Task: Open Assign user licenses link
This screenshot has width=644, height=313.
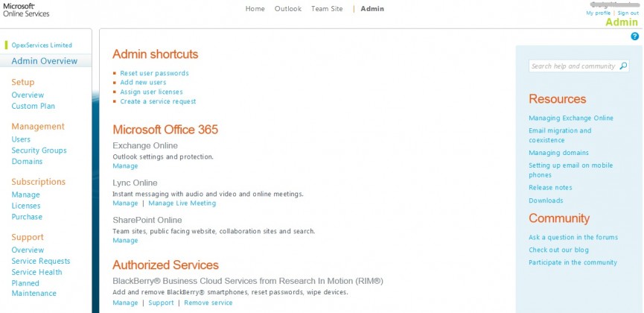Action: (x=151, y=92)
